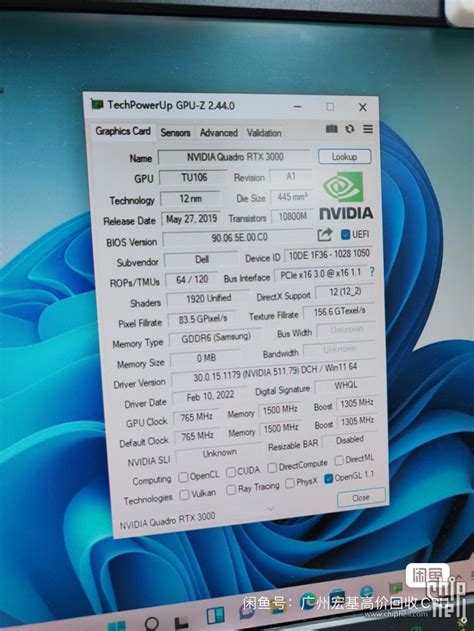Screen dimensions: 474x631
Task: Click the Bandwidth Unknown value
Action: (x=340, y=348)
